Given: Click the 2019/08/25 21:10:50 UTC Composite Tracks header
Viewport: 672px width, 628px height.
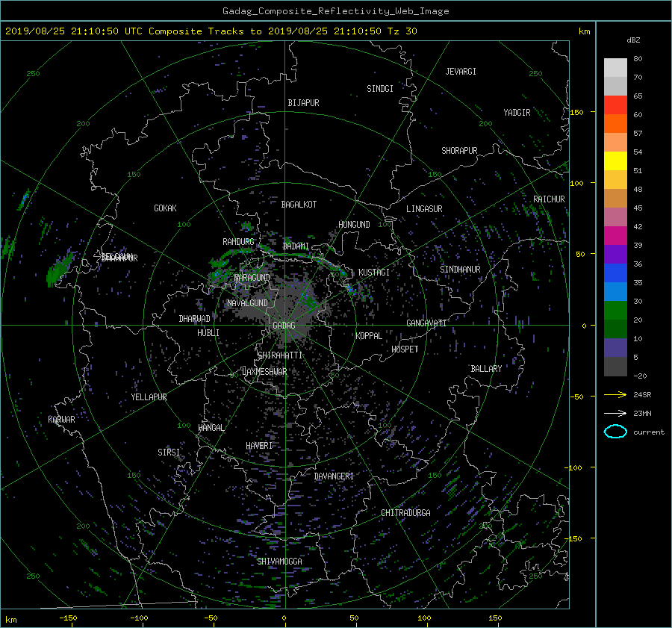Looking at the screenshot, I should 211,31.
